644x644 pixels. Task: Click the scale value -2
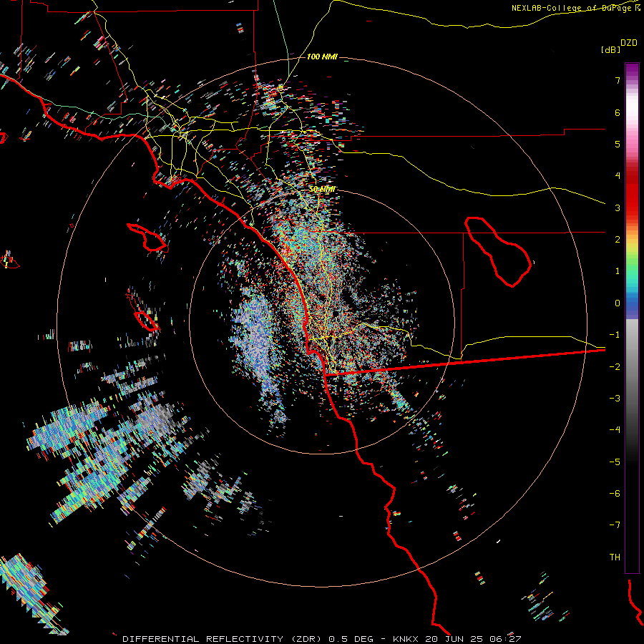tap(615, 367)
